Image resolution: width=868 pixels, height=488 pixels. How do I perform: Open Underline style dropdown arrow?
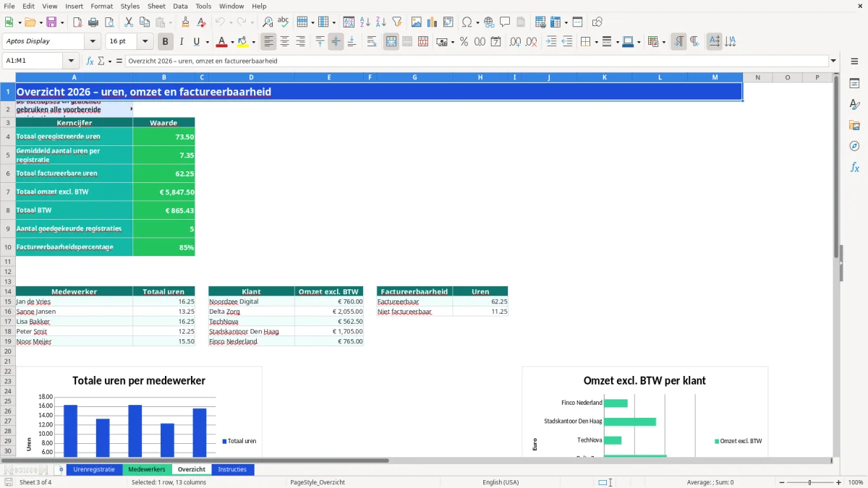coord(207,42)
